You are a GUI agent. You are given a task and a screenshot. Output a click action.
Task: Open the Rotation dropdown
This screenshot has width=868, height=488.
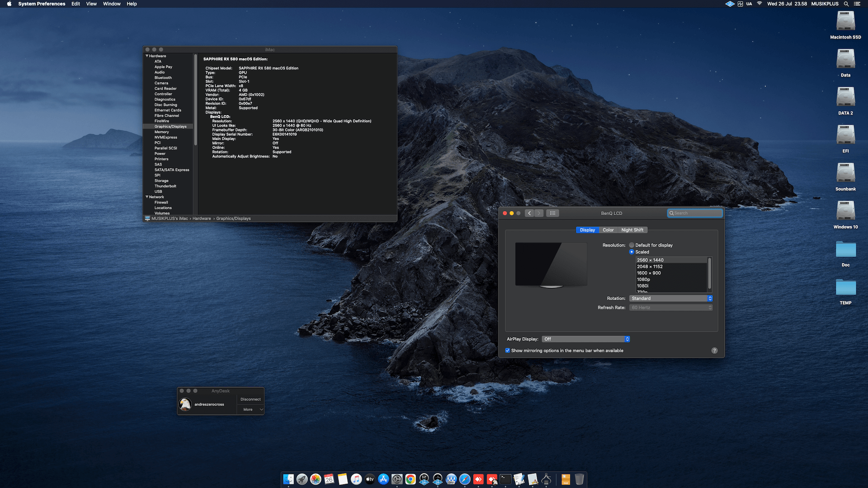coord(671,298)
